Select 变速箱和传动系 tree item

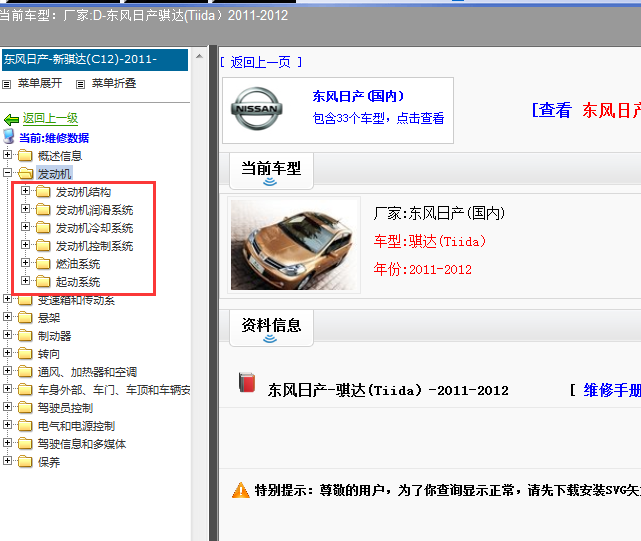click(x=76, y=300)
